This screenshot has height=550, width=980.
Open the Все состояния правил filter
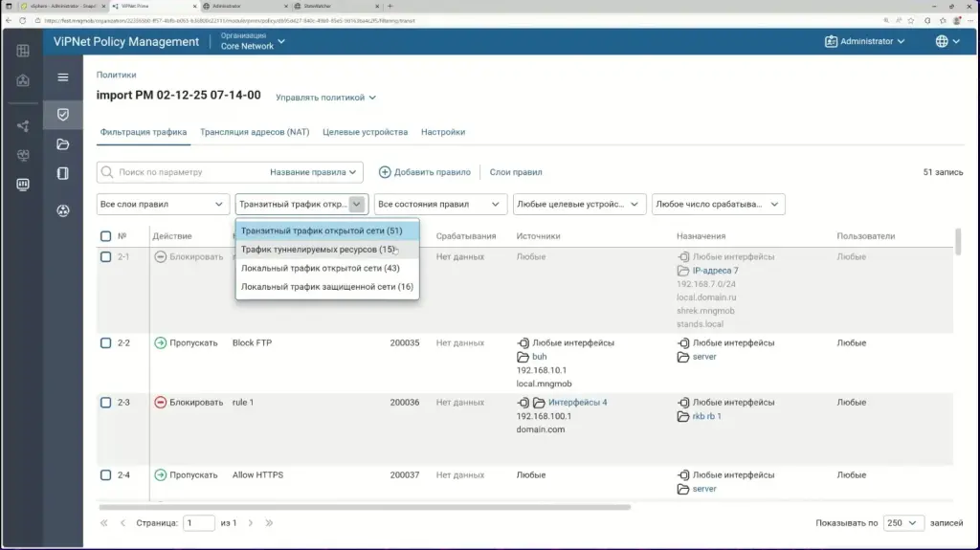[x=440, y=205]
